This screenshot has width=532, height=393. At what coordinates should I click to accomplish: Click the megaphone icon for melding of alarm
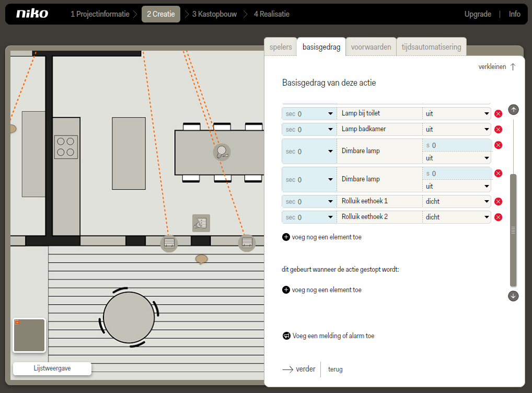click(x=286, y=336)
